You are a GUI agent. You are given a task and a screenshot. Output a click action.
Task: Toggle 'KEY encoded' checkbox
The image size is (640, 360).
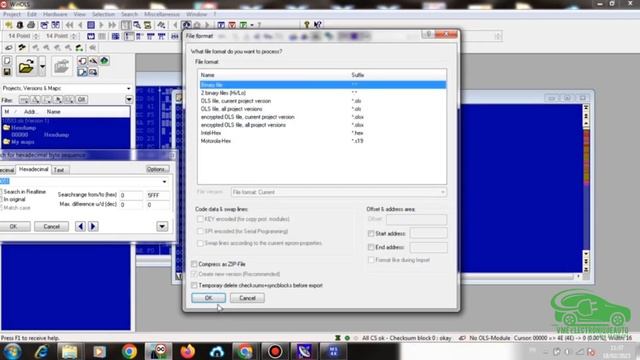pos(200,219)
